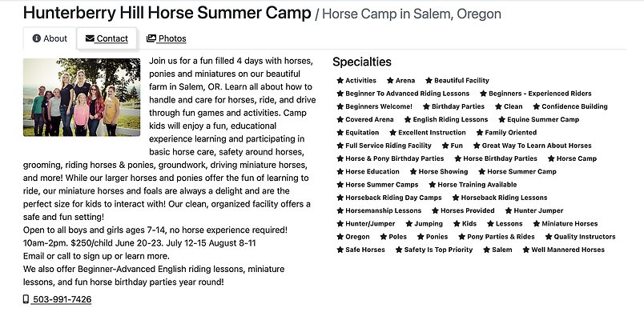Click the envelope icon on Contact tab
This screenshot has height=320, width=644.
[90, 38]
